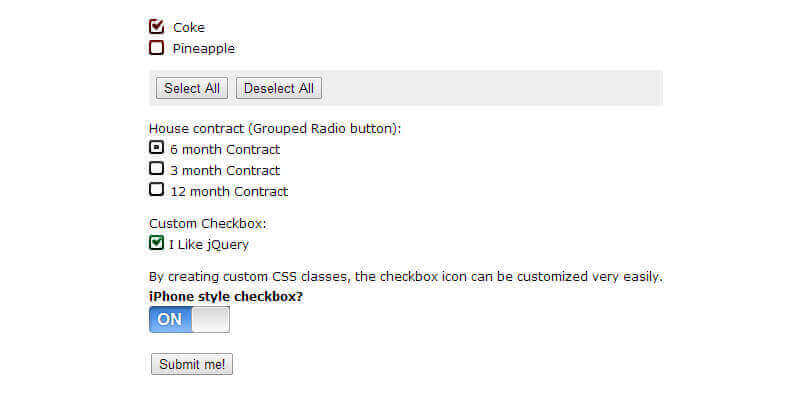Uncheck the green I Like jQuery checkbox

click(x=156, y=243)
